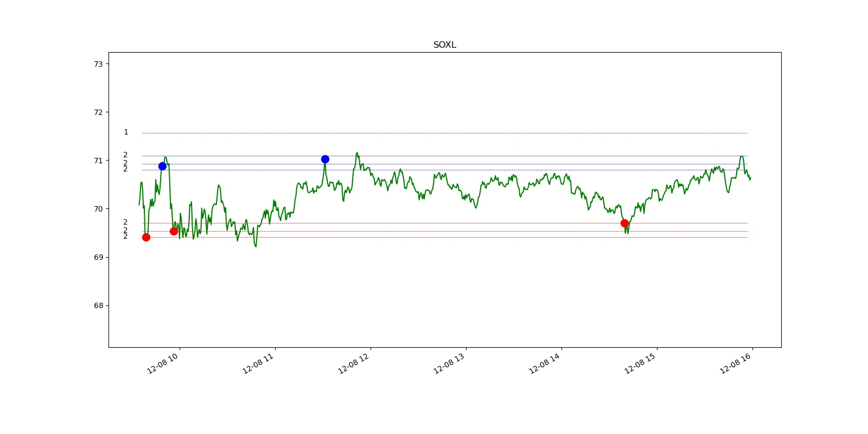Click the x-axis label 12-08 11
Image resolution: width=868 pixels, height=434 pixels.
[x=258, y=363]
